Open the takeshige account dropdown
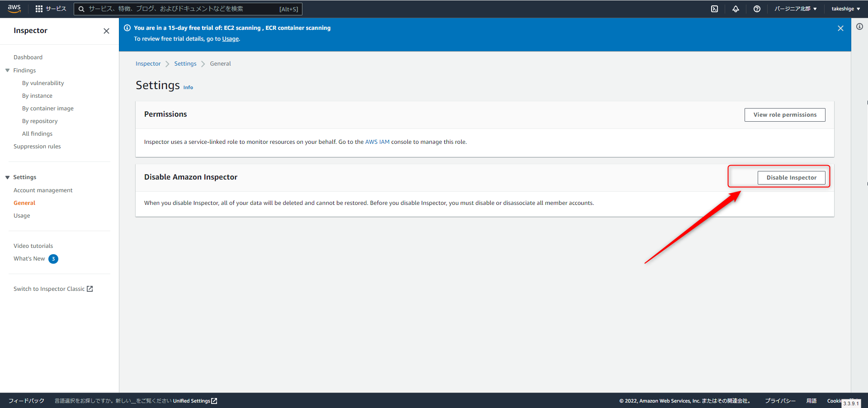The height and width of the screenshot is (408, 868). [845, 9]
